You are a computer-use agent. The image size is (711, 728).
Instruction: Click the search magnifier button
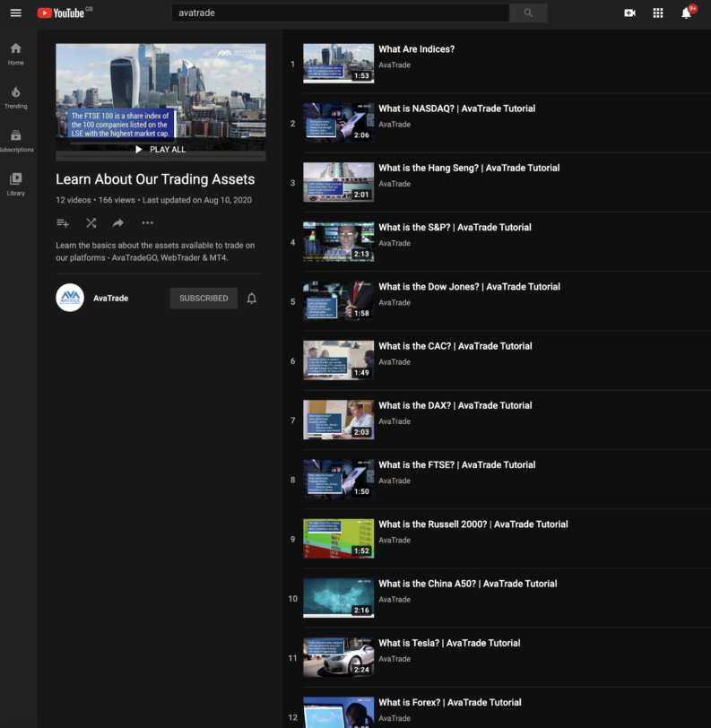tap(528, 13)
